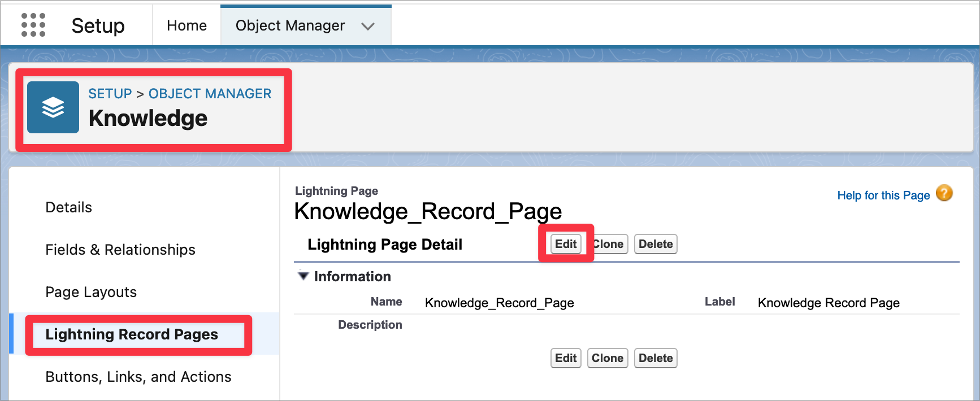Screen dimensions: 980x401
Task: Click the SETUP breadcrumb link
Action: (x=110, y=94)
